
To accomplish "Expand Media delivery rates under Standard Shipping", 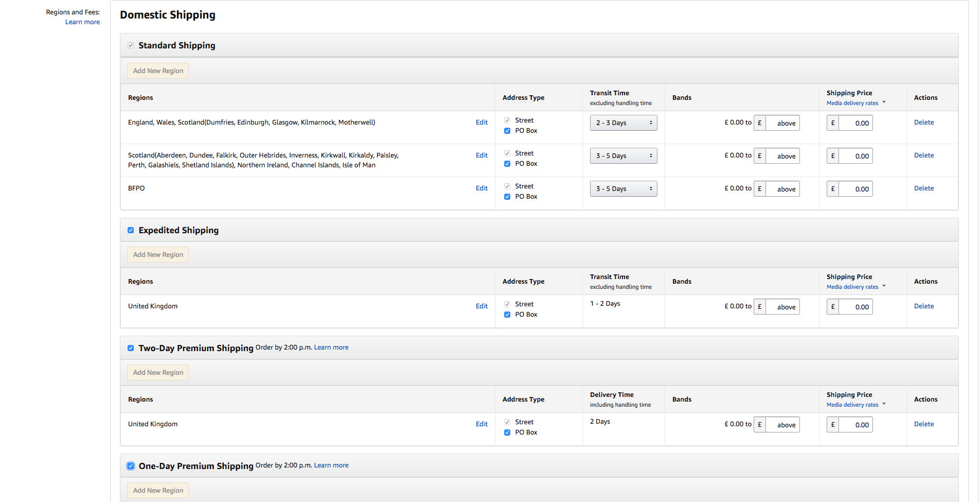I will coord(856,103).
